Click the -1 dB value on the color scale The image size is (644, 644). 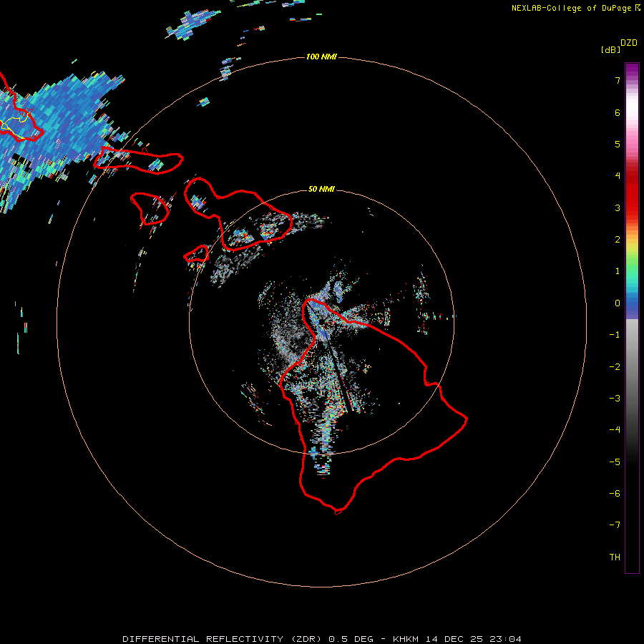click(x=615, y=335)
